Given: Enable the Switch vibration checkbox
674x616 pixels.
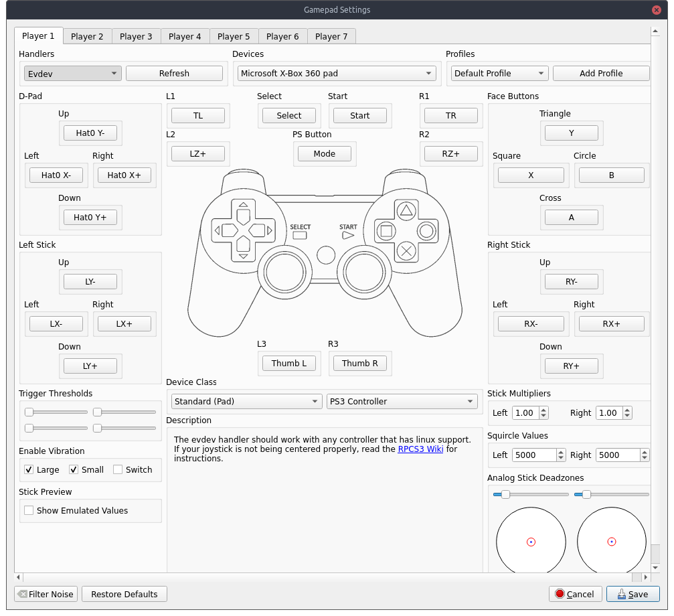Looking at the screenshot, I should [x=118, y=469].
